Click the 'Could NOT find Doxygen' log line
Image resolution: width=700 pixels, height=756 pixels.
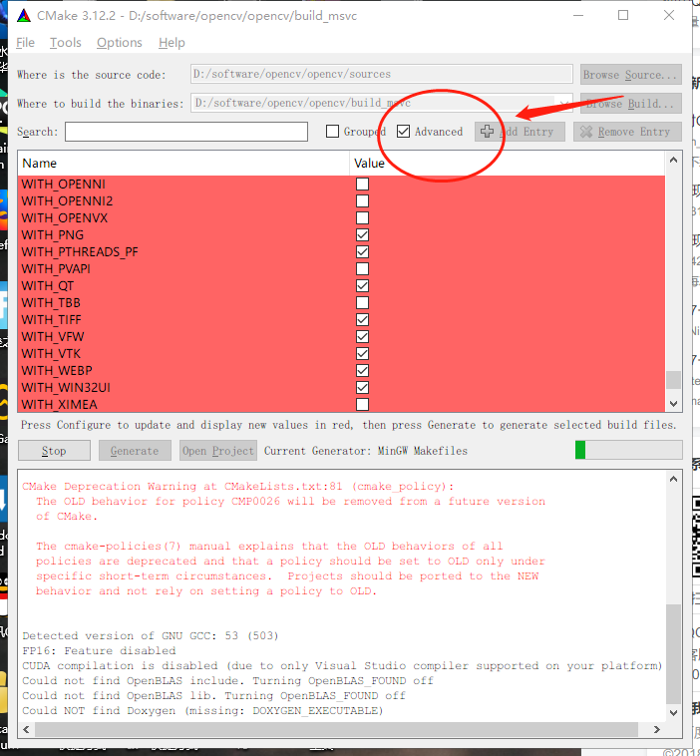[x=202, y=711]
